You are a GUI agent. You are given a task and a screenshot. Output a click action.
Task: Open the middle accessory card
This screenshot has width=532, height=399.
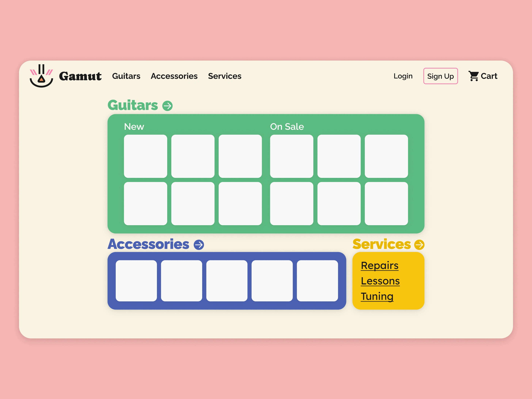click(227, 281)
